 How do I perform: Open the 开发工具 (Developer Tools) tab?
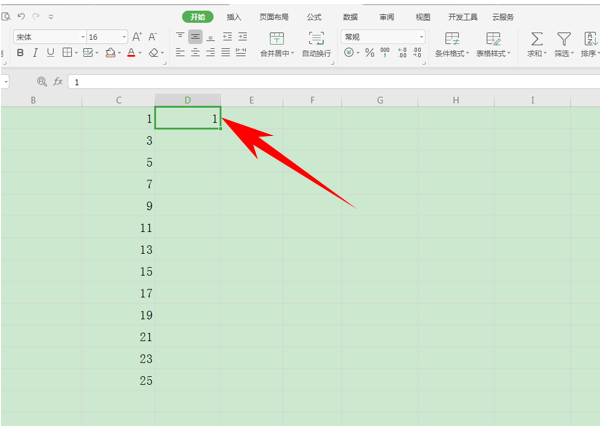(x=463, y=17)
